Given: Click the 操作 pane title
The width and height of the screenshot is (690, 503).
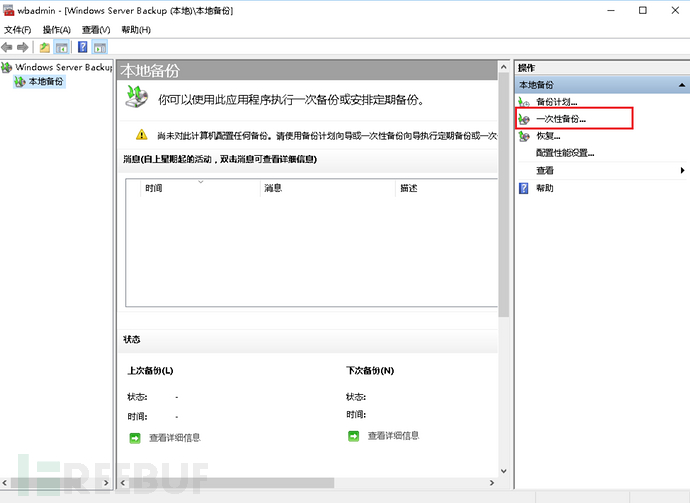Looking at the screenshot, I should [x=526, y=68].
